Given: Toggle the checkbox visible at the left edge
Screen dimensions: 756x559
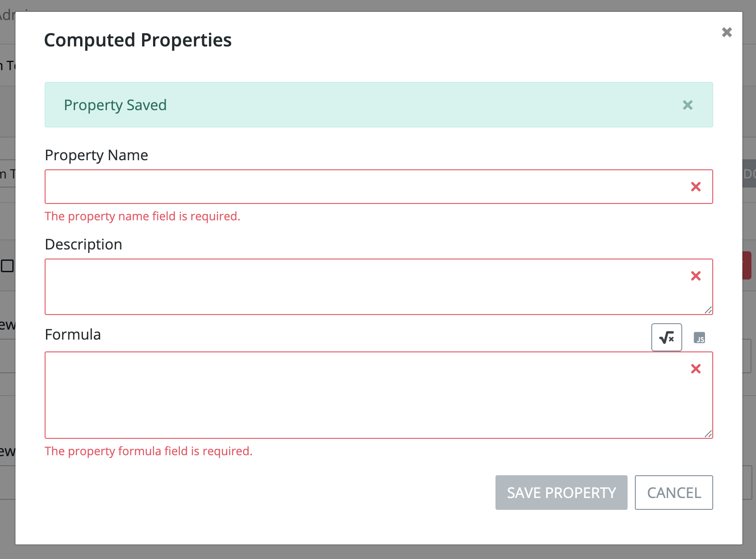Looking at the screenshot, I should (x=6, y=266).
